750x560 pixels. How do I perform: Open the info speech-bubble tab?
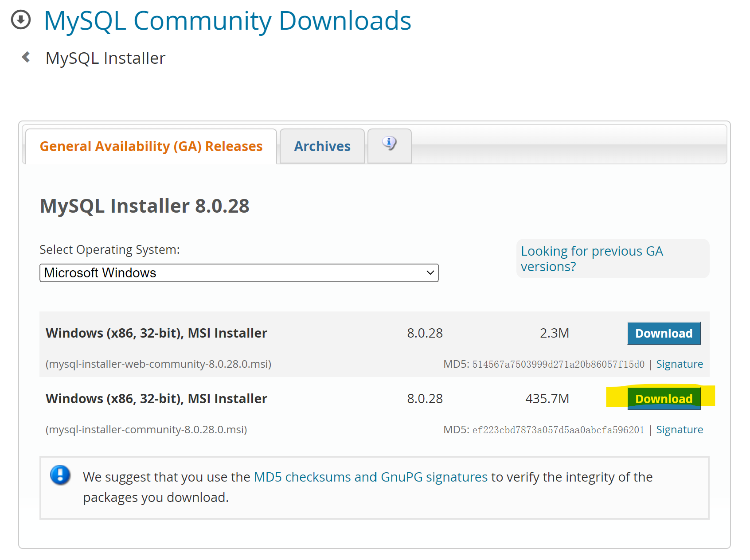coord(389,144)
